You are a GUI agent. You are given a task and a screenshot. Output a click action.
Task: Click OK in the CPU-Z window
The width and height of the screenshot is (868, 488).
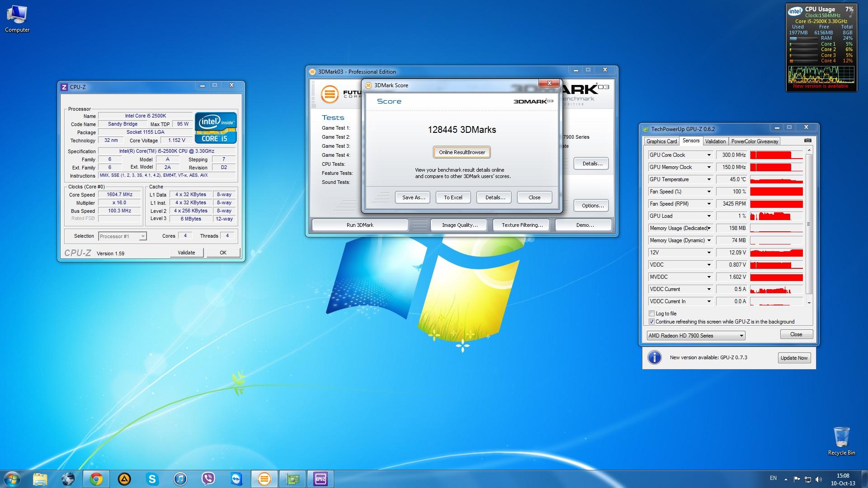(223, 253)
